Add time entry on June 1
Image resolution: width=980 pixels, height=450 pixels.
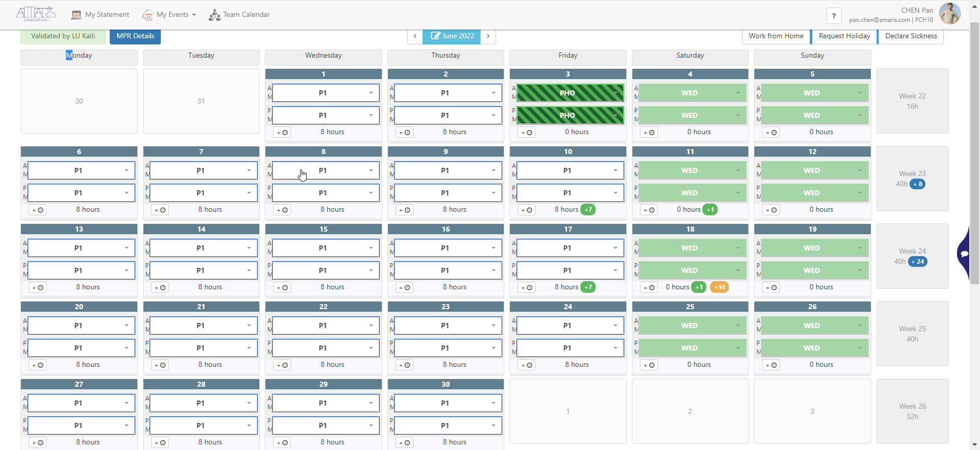pos(282,133)
